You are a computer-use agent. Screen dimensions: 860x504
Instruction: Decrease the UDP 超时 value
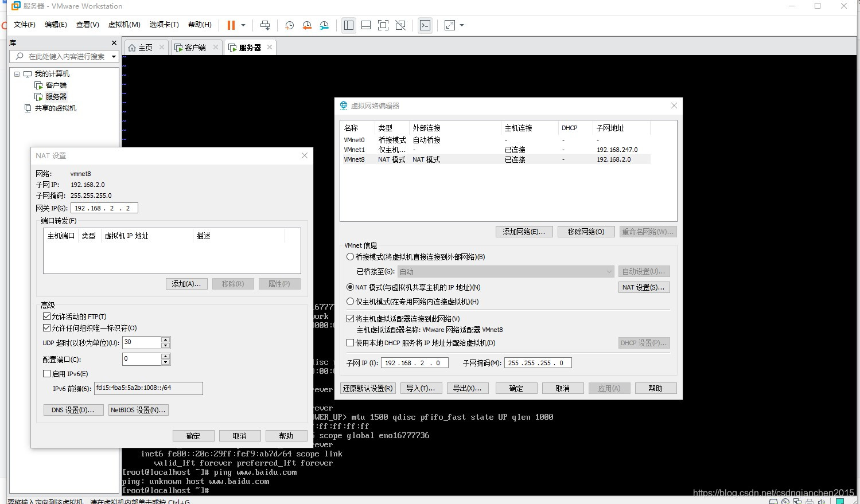[166, 346]
